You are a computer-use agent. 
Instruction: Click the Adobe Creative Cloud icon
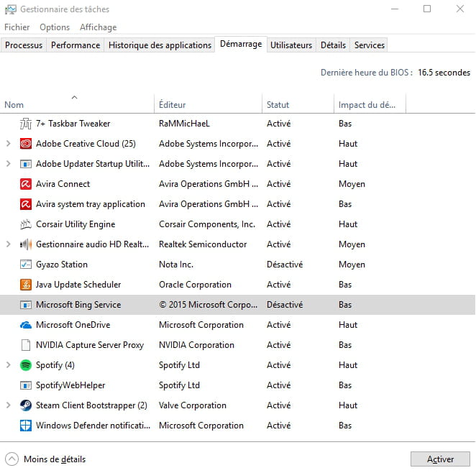tap(26, 144)
